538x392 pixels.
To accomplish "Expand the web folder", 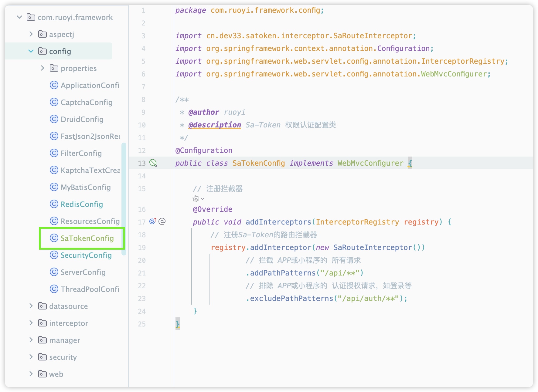I will coord(31,374).
